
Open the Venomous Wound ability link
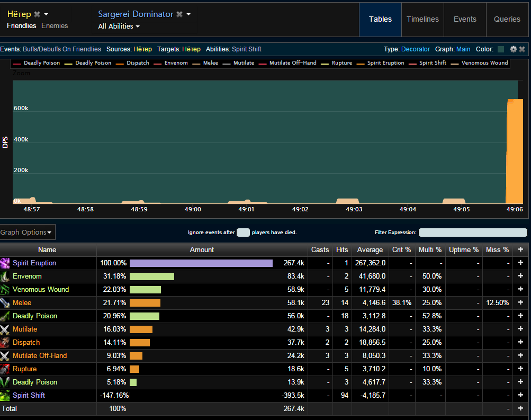tap(41, 290)
